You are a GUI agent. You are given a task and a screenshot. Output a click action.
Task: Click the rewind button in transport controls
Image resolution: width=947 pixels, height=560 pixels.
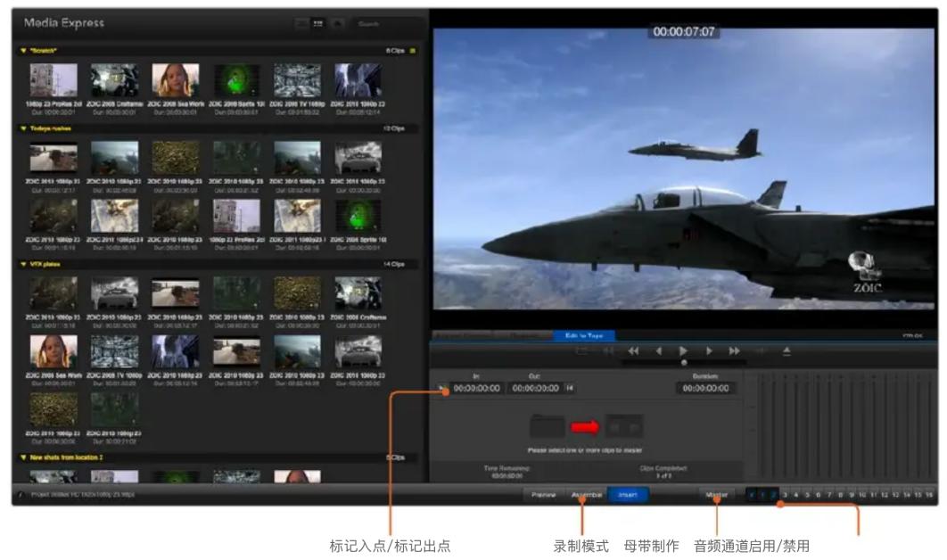pos(633,351)
